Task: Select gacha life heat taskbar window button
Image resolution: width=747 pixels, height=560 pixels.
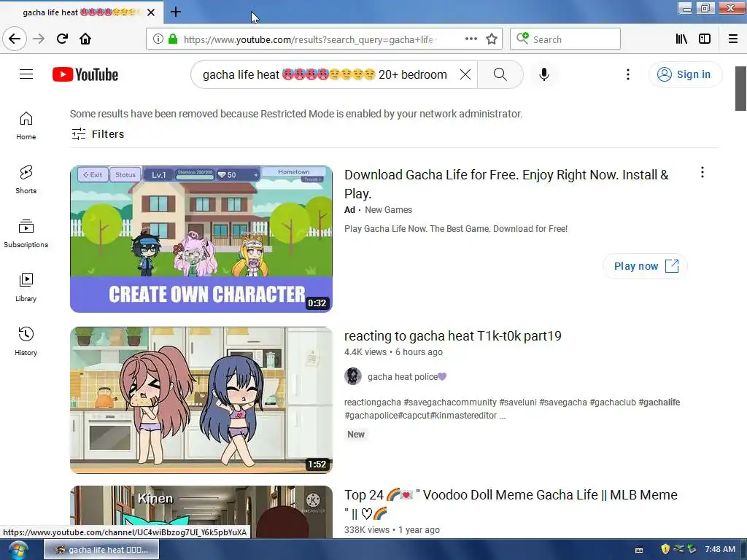Action: pos(101,550)
